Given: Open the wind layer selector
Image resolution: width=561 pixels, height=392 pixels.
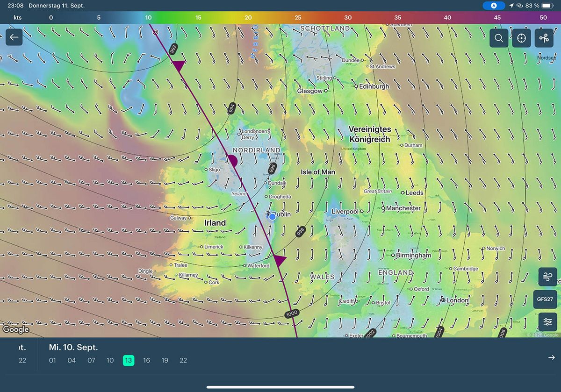Looking at the screenshot, I should pyautogui.click(x=547, y=277).
